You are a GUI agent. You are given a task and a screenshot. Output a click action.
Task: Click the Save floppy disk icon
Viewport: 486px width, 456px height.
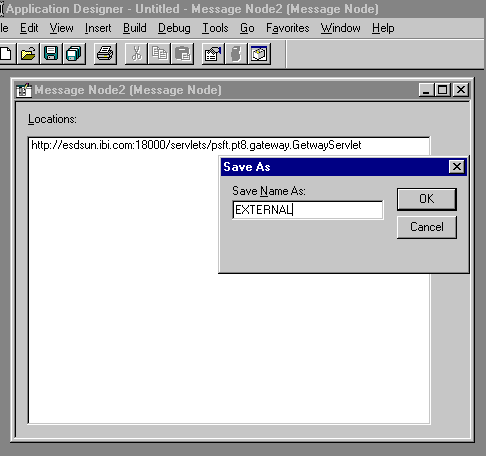pyautogui.click(x=51, y=54)
